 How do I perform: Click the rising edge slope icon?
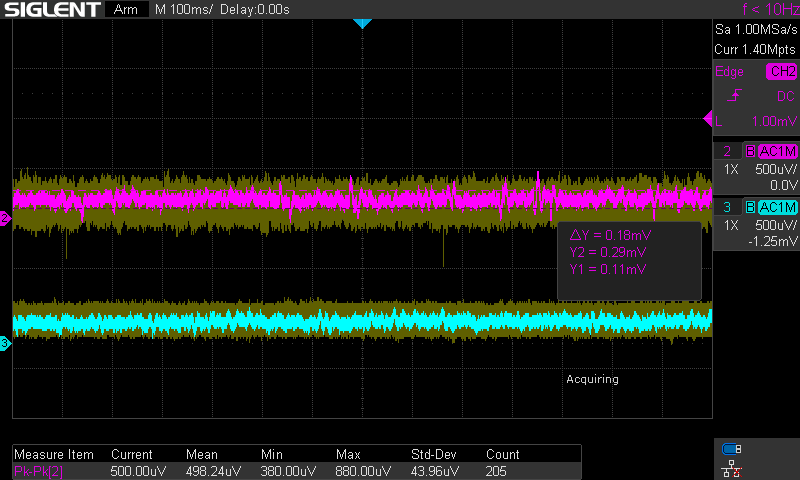point(734,96)
